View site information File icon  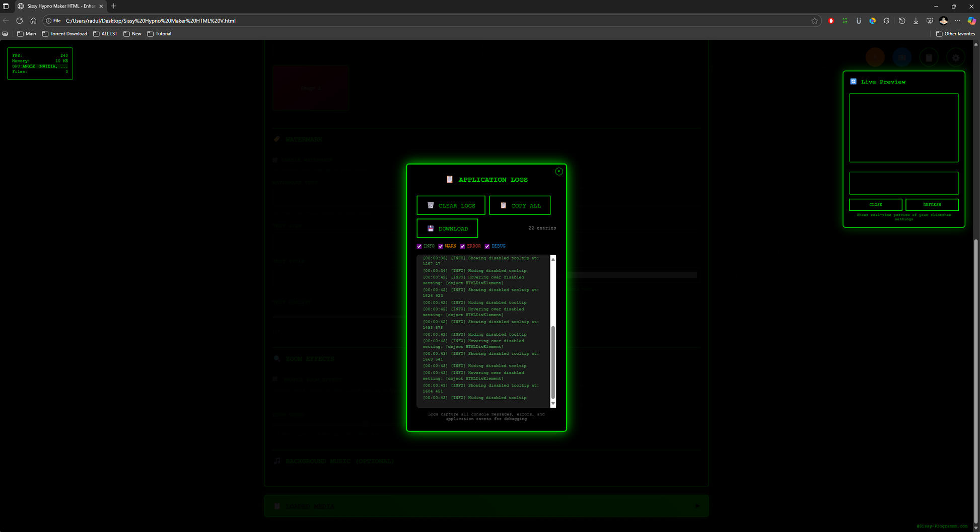(x=53, y=21)
